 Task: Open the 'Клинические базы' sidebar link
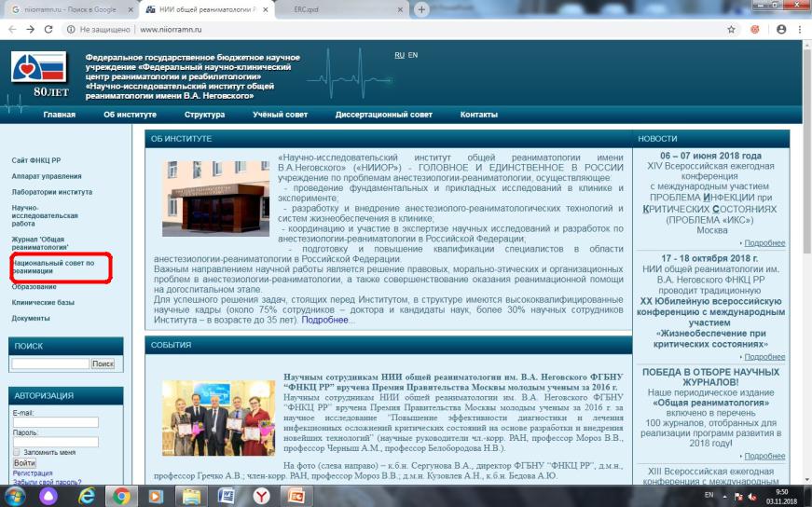point(43,303)
